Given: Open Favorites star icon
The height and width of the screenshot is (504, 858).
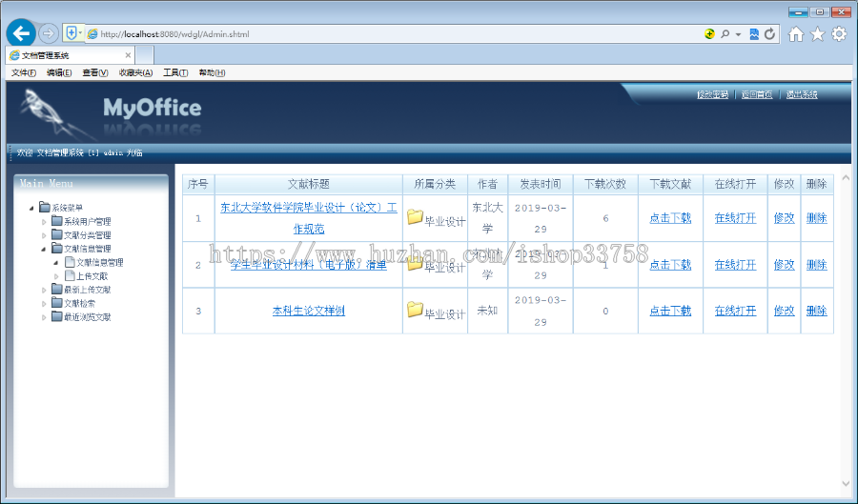Looking at the screenshot, I should (x=818, y=34).
